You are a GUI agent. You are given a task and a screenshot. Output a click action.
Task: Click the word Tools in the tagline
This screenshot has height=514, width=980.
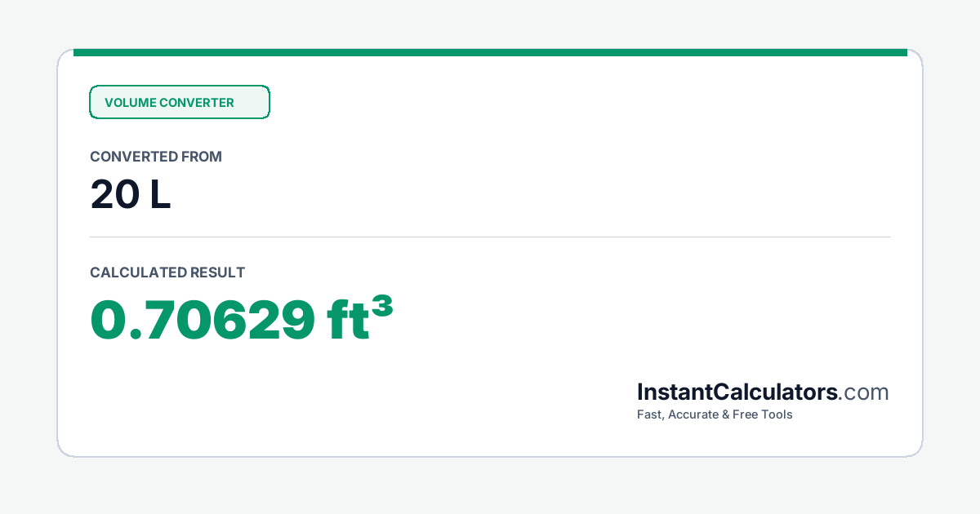point(777,414)
